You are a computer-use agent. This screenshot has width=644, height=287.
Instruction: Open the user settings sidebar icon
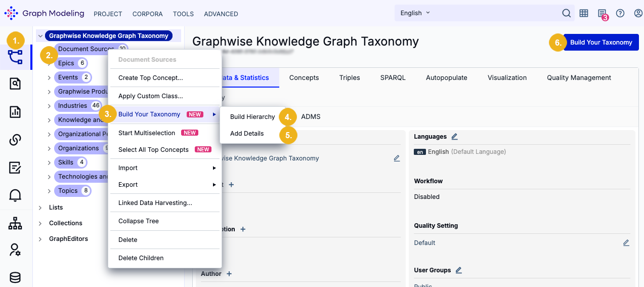click(x=16, y=250)
